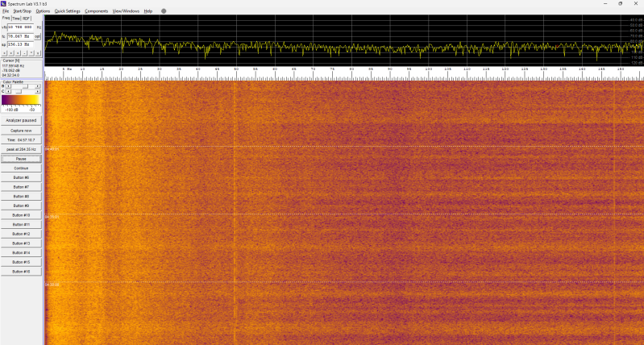Click the 100 mark on frequency ruler

click(x=428, y=69)
